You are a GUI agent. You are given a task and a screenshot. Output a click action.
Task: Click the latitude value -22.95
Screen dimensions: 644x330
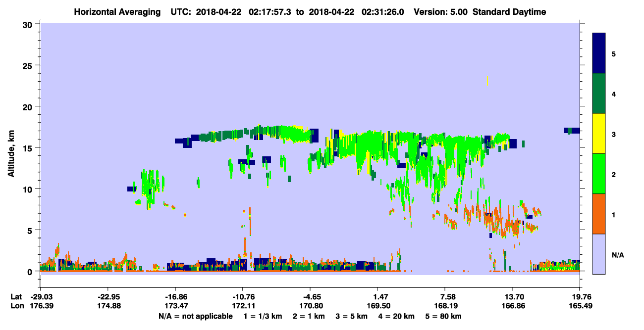[x=108, y=297]
